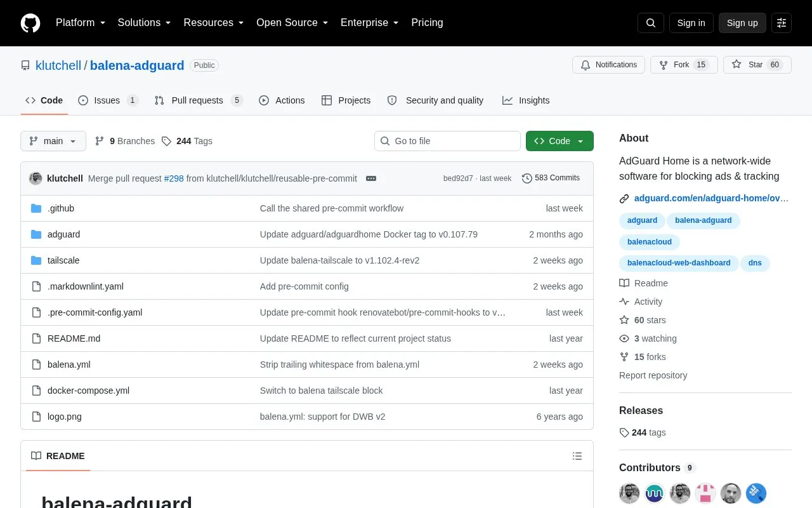The width and height of the screenshot is (812, 508).
Task: Switch to the Pull requests tab
Action: [x=199, y=100]
